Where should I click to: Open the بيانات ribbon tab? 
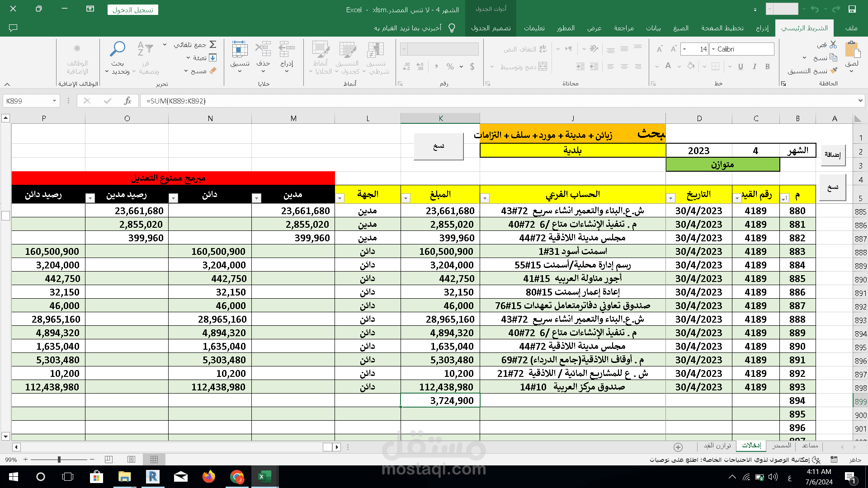pos(653,28)
